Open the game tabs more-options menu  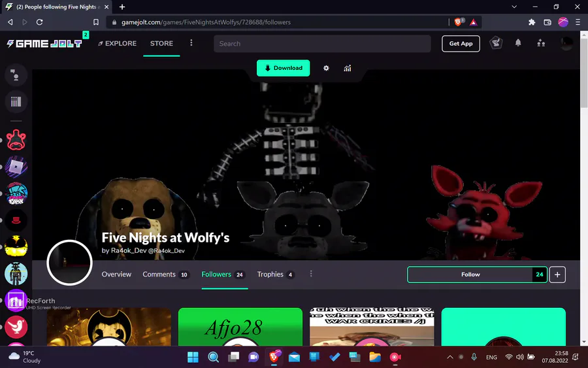point(311,274)
